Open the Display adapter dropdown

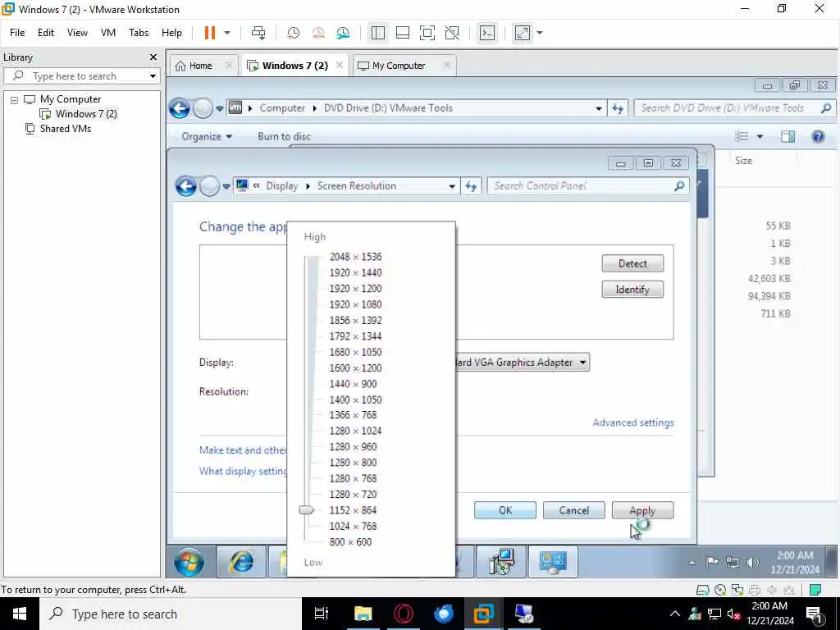(582, 363)
